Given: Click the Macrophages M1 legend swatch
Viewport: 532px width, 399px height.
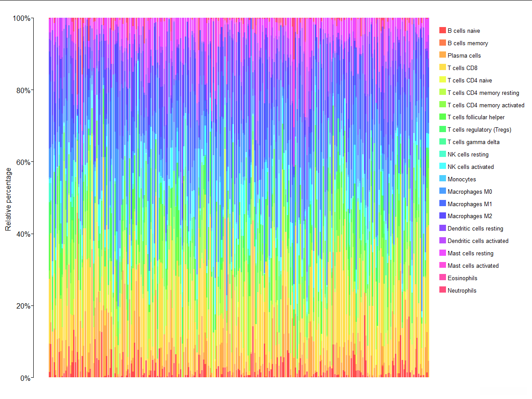Looking at the screenshot, I should (442, 204).
